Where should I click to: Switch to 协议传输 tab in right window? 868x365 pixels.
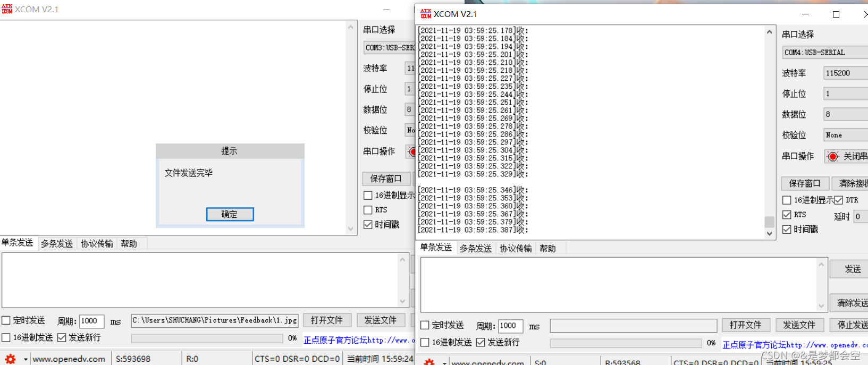point(516,249)
